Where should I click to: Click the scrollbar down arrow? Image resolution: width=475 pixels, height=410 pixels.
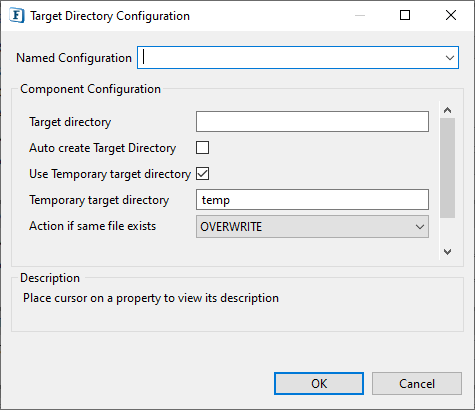point(447,252)
